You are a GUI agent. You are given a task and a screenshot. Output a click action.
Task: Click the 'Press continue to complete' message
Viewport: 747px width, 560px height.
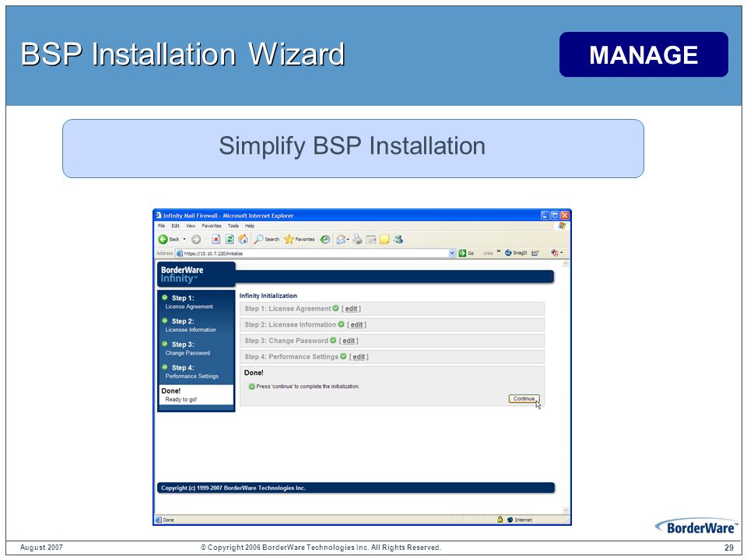[308, 387]
